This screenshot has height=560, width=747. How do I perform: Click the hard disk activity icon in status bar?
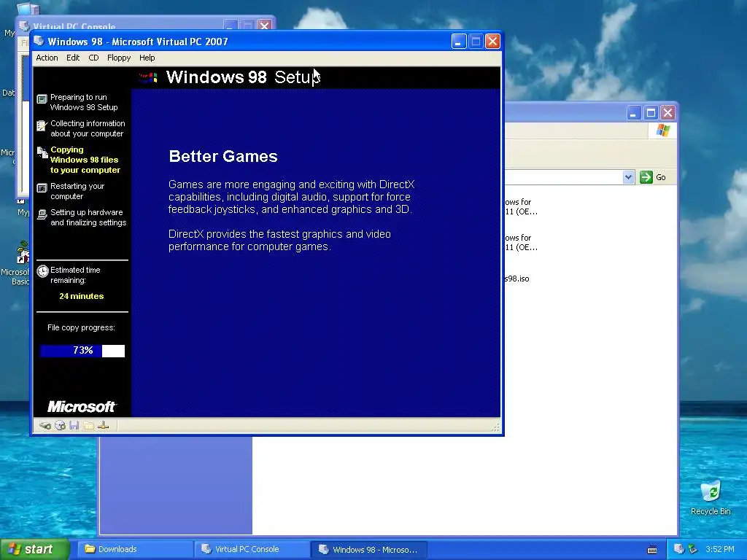[x=45, y=426]
